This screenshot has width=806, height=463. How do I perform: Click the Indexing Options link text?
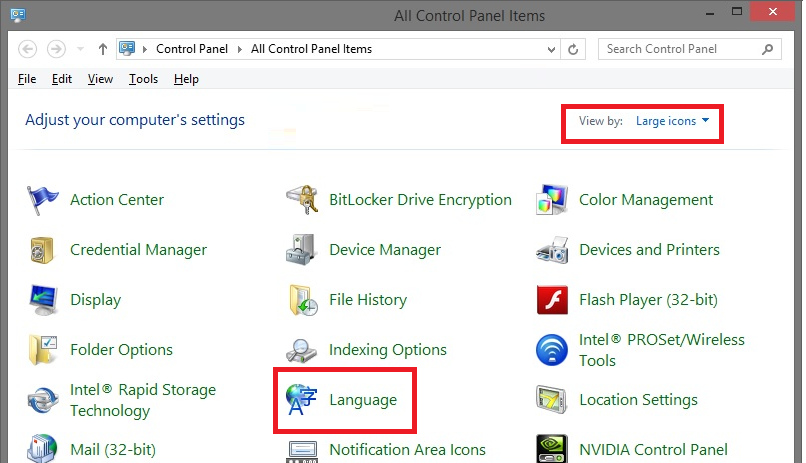click(x=388, y=350)
